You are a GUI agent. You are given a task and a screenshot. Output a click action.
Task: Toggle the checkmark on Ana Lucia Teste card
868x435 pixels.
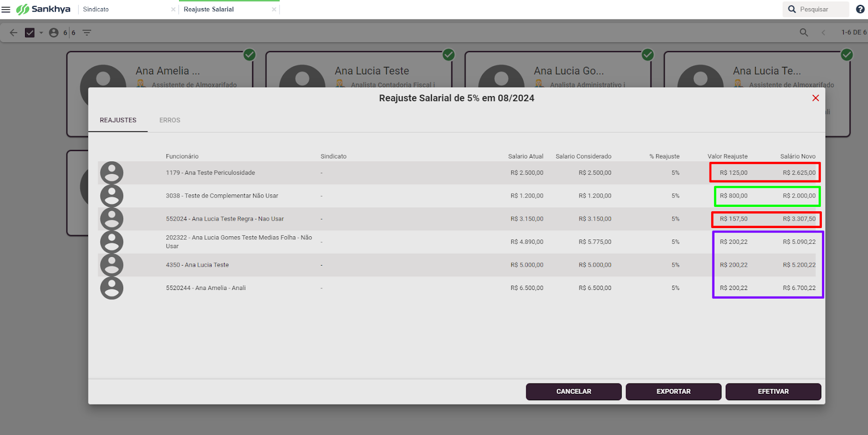point(449,54)
